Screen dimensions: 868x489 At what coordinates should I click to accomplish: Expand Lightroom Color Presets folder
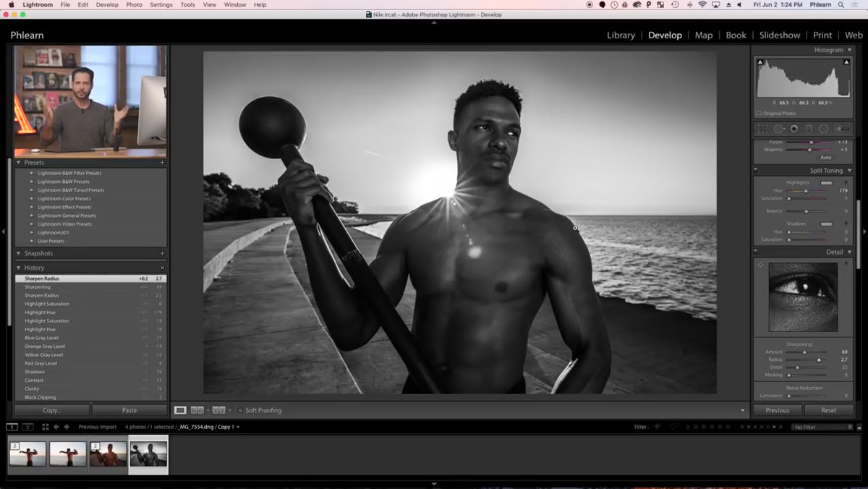coord(32,198)
